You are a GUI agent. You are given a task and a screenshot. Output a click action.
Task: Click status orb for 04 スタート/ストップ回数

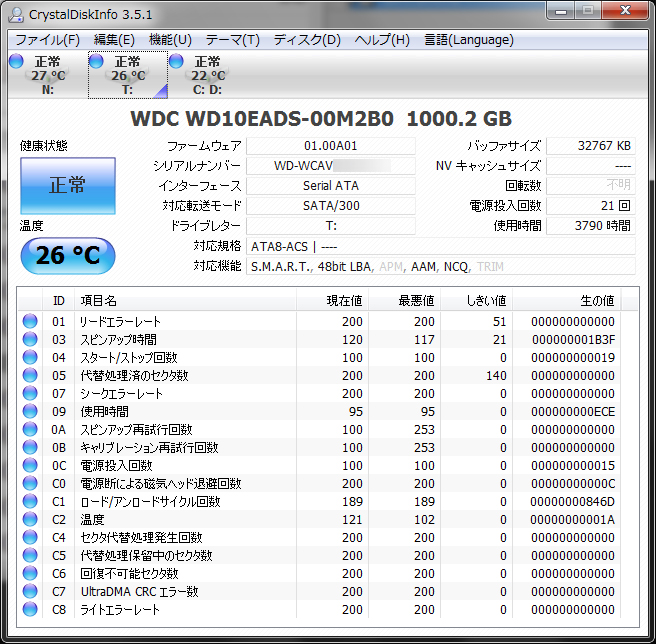pyautogui.click(x=30, y=357)
